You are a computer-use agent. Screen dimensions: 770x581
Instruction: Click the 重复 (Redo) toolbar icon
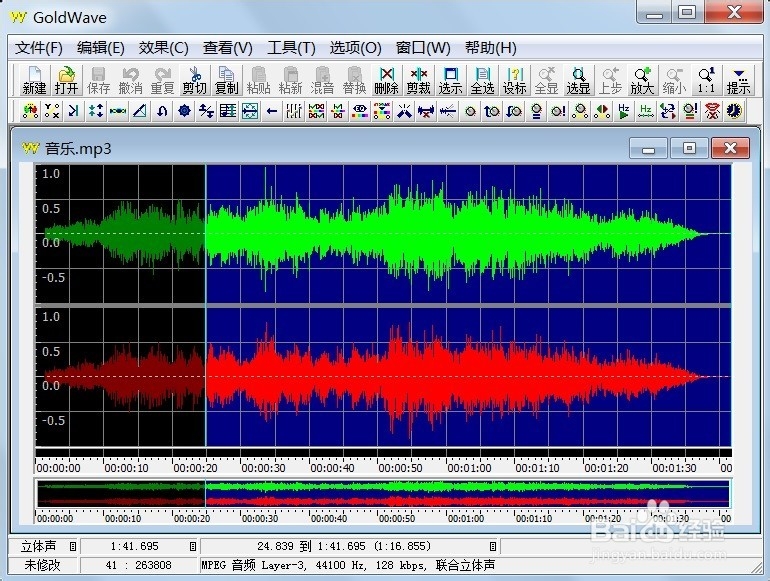(162, 80)
